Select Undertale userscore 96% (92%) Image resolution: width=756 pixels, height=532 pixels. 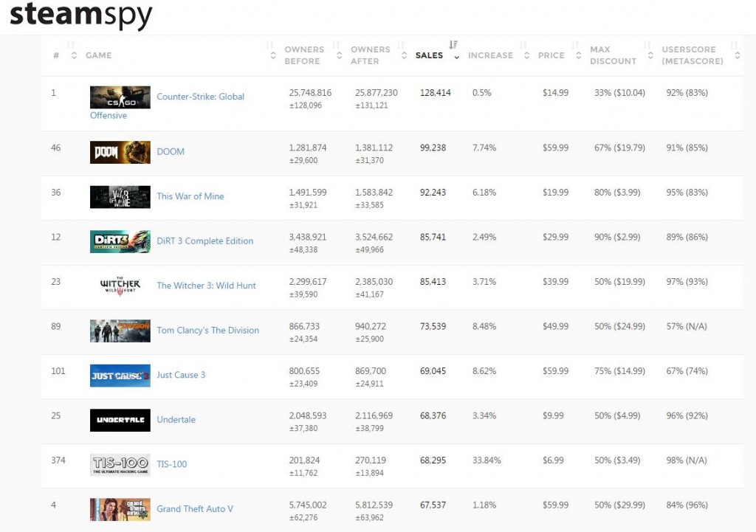[687, 415]
